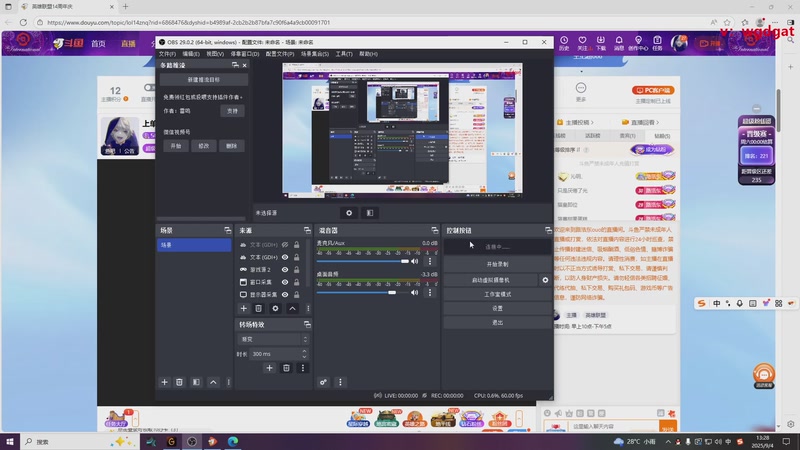
Task: Add a new source with 来源 panel plus icon
Action: click(x=243, y=308)
